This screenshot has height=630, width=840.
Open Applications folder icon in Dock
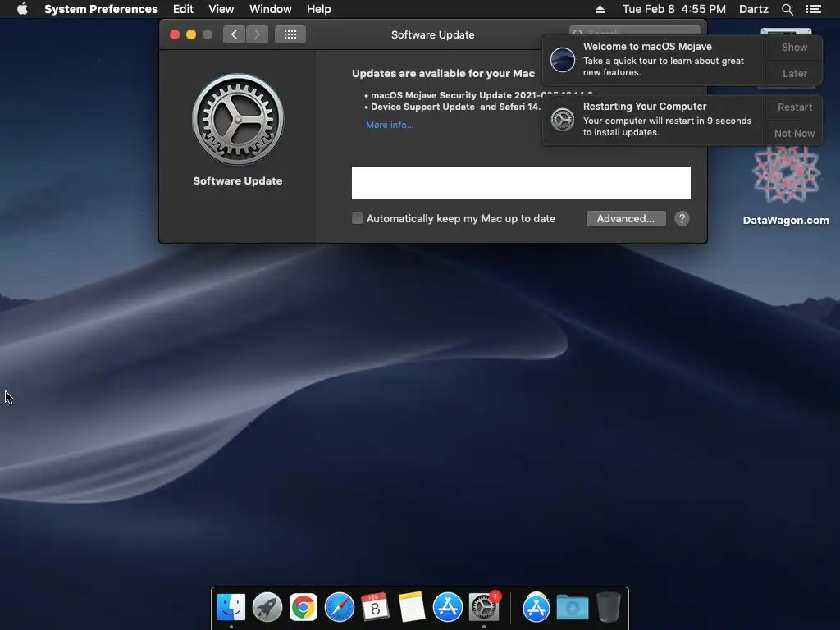point(536,607)
